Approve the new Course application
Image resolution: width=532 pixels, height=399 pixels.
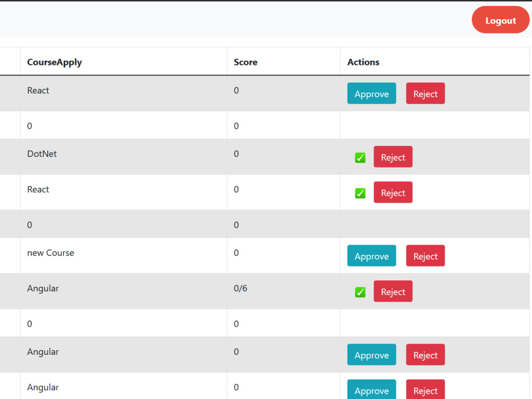click(371, 255)
